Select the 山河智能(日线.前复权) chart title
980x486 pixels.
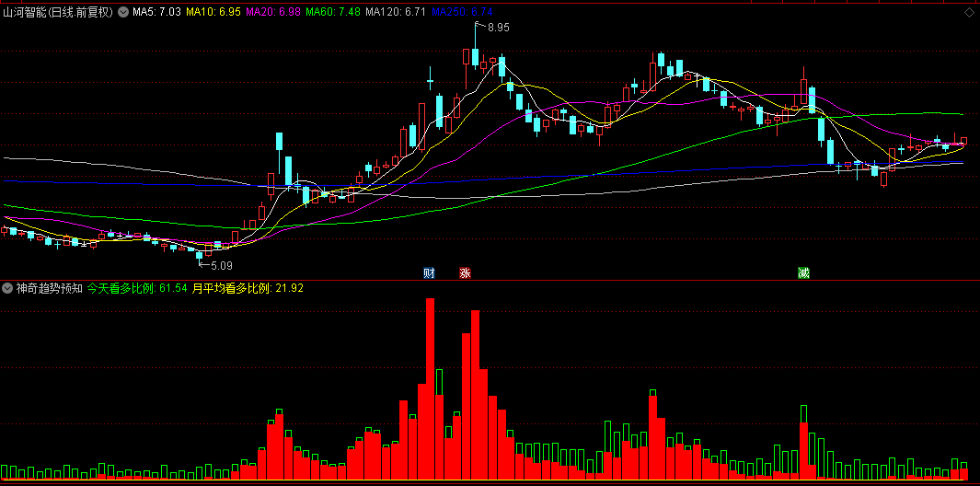coord(58,12)
